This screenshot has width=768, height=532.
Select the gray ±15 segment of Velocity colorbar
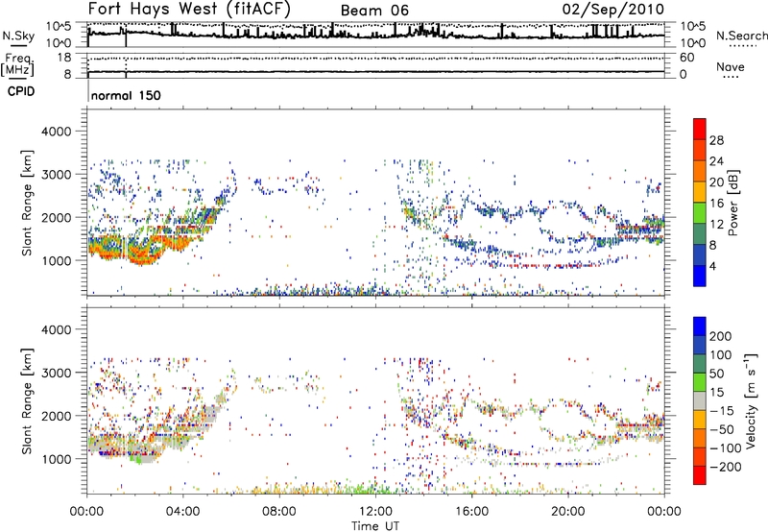(x=700, y=400)
